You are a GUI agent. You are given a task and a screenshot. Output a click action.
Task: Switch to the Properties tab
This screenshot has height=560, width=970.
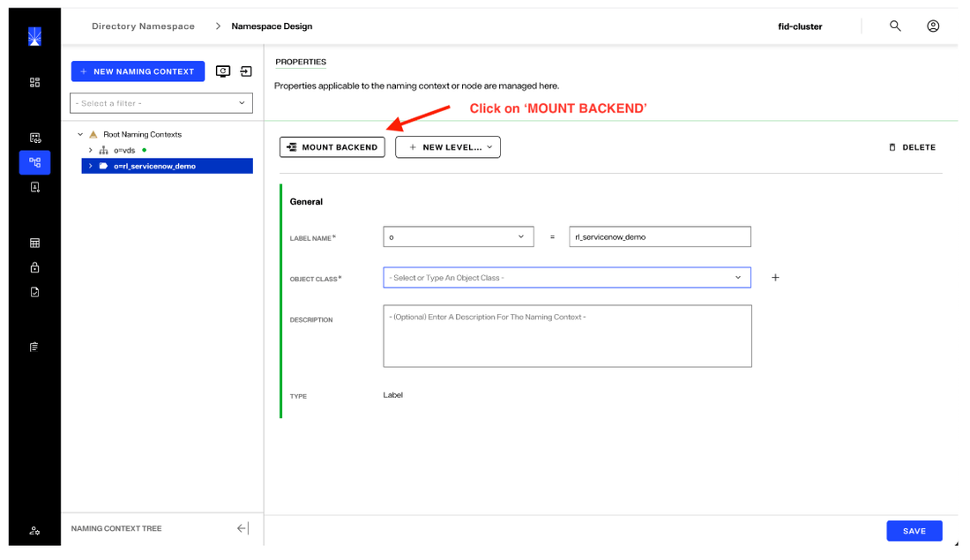point(301,62)
